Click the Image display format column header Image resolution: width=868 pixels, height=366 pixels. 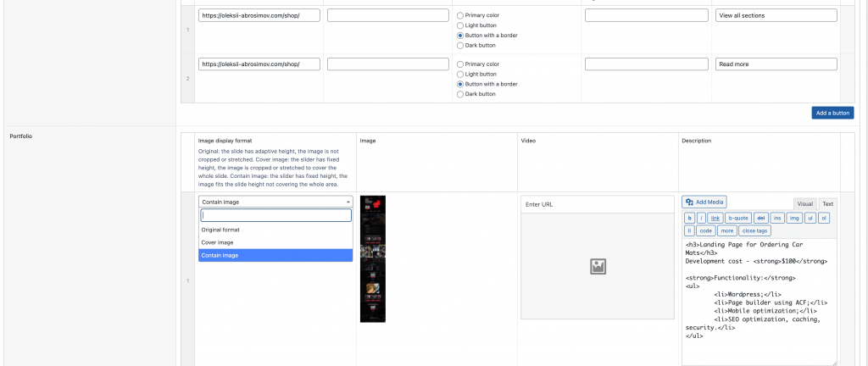226,141
